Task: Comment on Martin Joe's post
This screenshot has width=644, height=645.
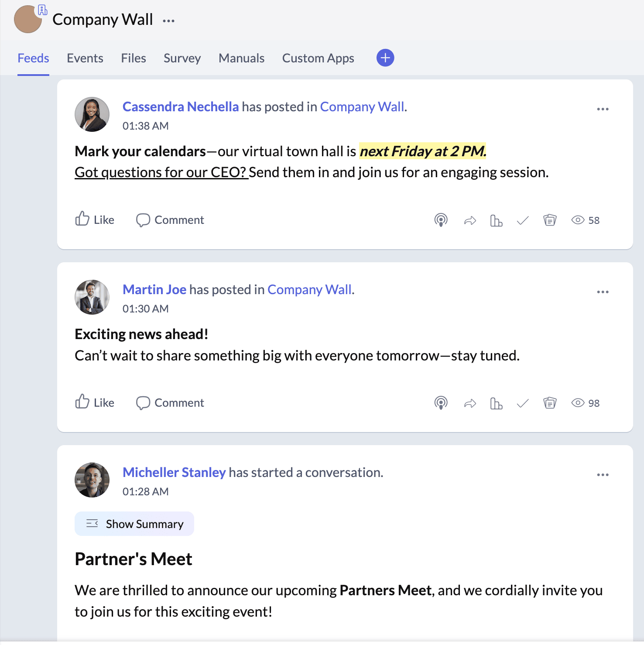Action: click(170, 402)
